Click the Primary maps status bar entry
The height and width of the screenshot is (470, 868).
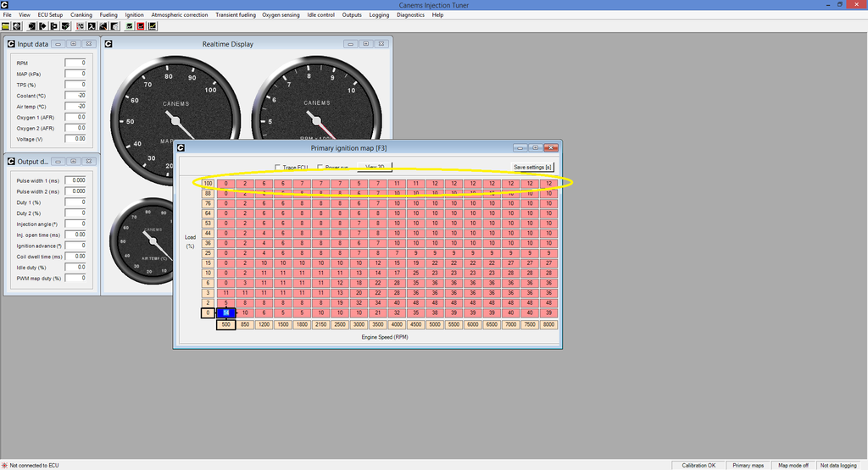coord(748,465)
